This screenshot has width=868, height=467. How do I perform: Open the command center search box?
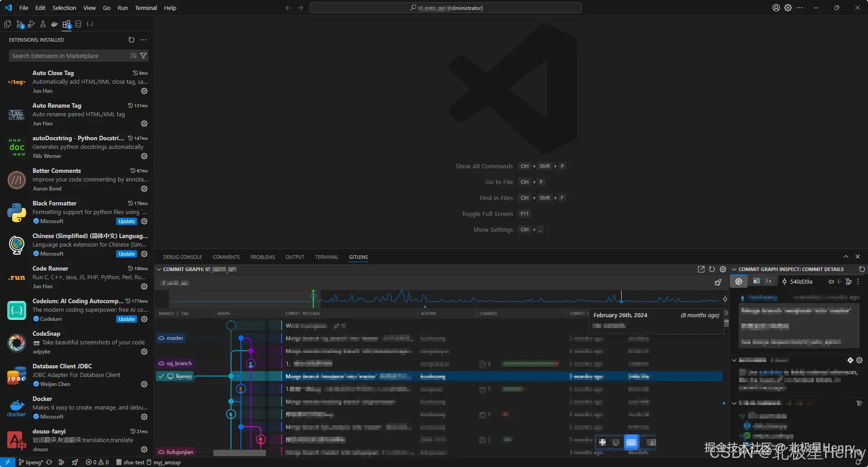click(x=445, y=8)
